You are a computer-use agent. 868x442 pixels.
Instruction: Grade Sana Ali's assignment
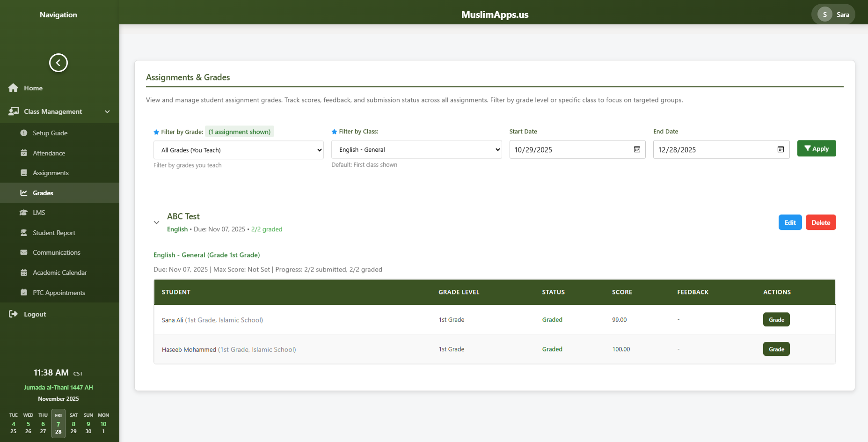coord(776,319)
